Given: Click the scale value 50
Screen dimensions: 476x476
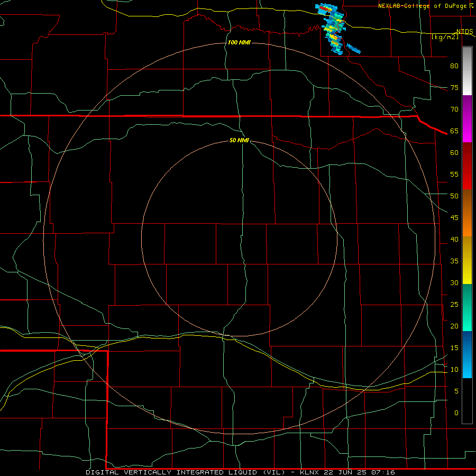Looking at the screenshot, I should point(454,196).
